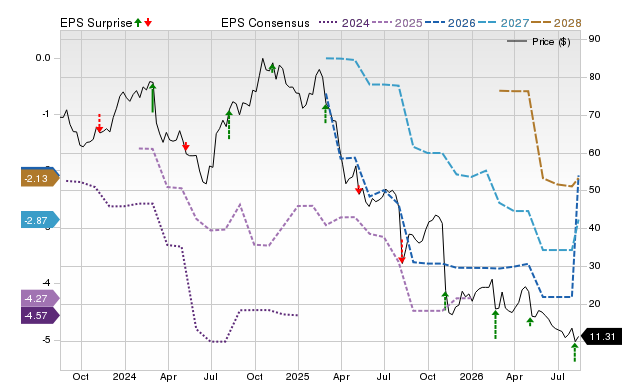The width and height of the screenshot is (640, 382).
Task: Click the Oct label just before 2024
Action: tap(81, 376)
